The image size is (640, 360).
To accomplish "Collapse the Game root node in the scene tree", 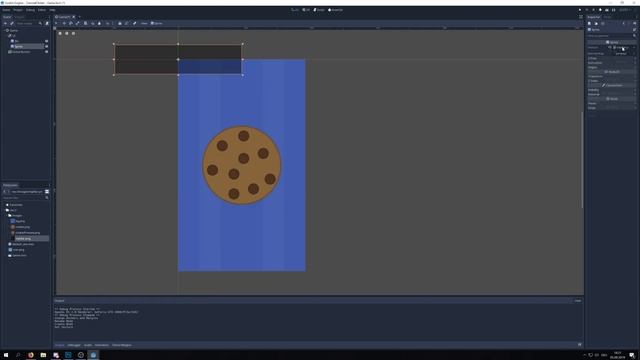I will (4, 30).
